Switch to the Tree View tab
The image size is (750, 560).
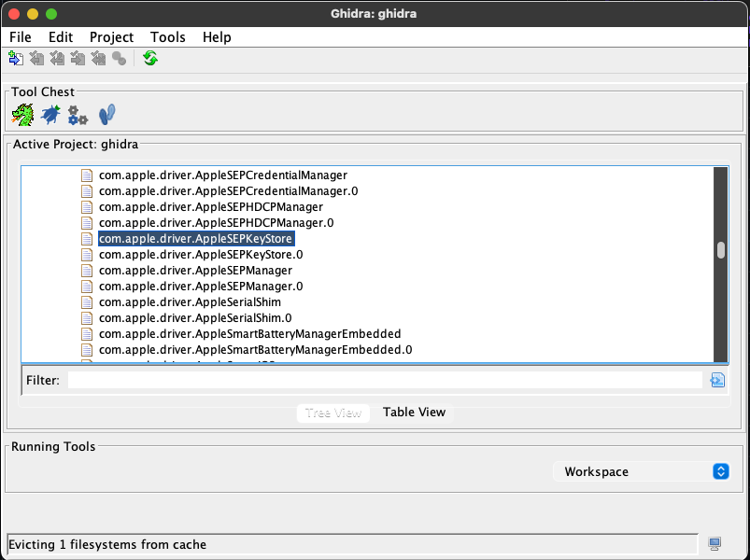[x=333, y=413]
